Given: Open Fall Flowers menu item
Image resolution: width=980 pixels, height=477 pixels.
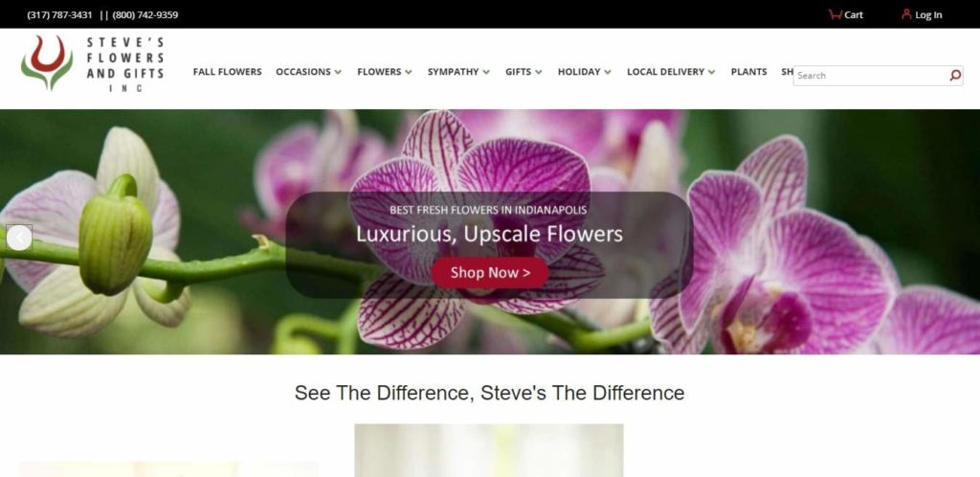Looking at the screenshot, I should coord(228,72).
